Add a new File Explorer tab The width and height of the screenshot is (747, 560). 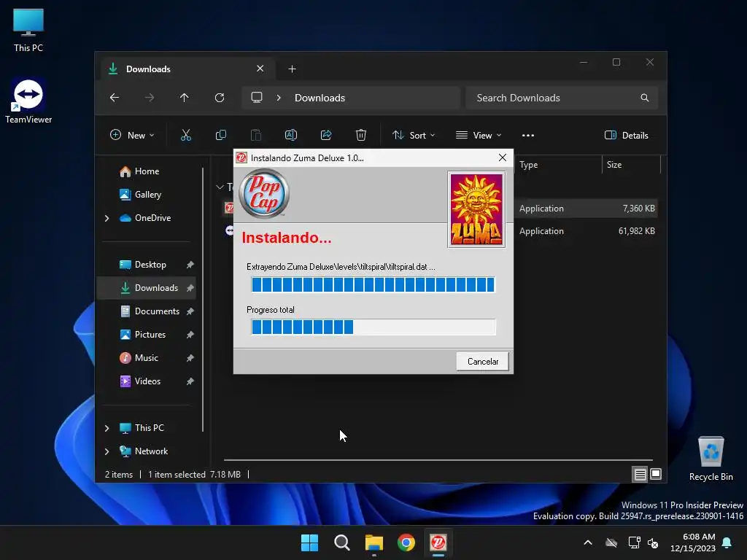tap(292, 69)
